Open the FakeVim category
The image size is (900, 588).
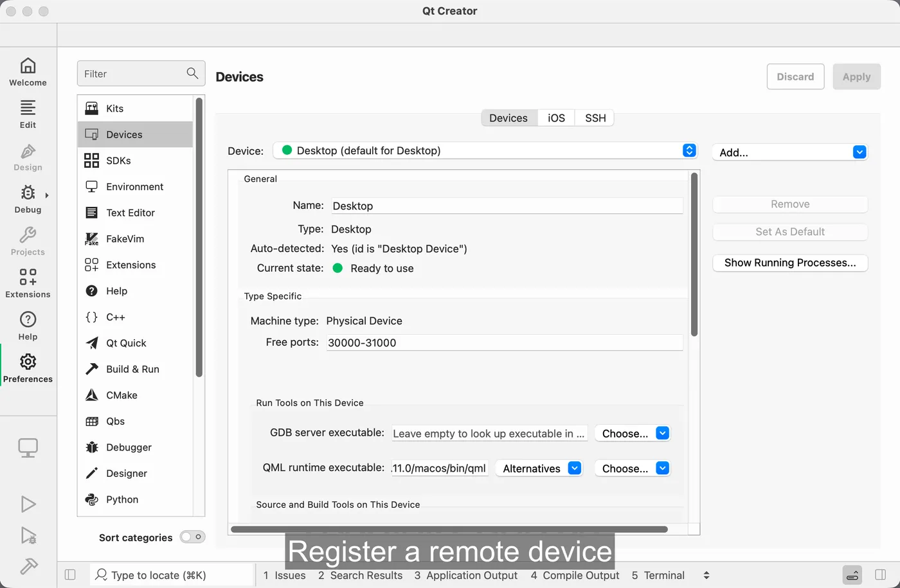pos(135,238)
